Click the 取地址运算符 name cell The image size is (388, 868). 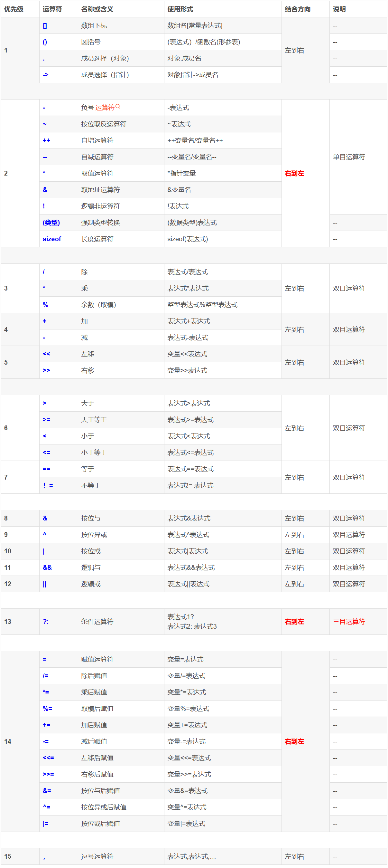(x=121, y=190)
